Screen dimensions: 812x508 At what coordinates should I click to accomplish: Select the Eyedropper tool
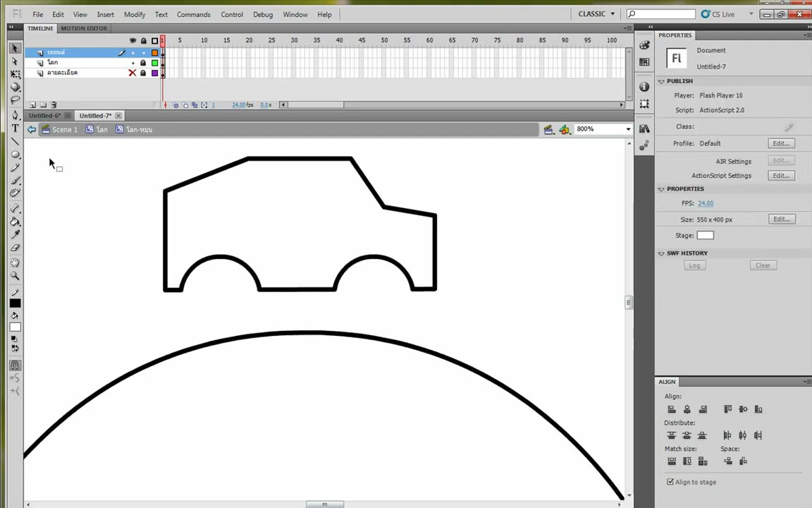[15, 235]
